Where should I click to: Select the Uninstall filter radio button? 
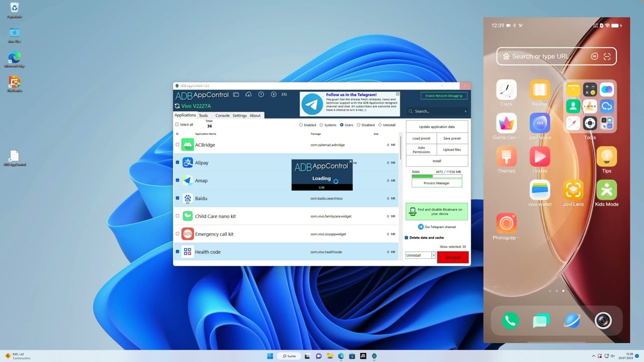pos(380,125)
